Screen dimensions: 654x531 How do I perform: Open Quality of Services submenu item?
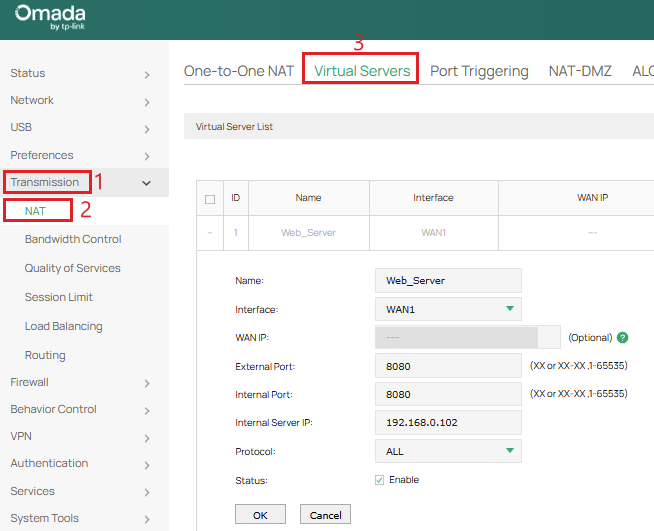(x=73, y=268)
